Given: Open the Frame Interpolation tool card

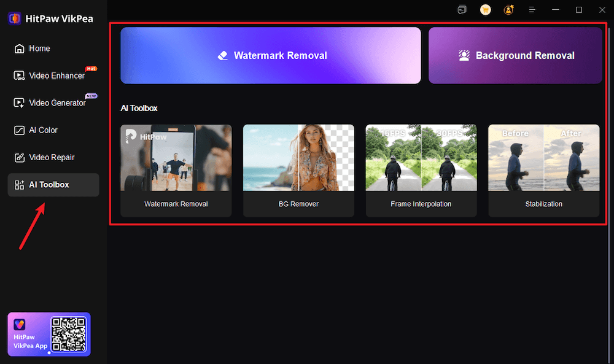Looking at the screenshot, I should click(421, 171).
